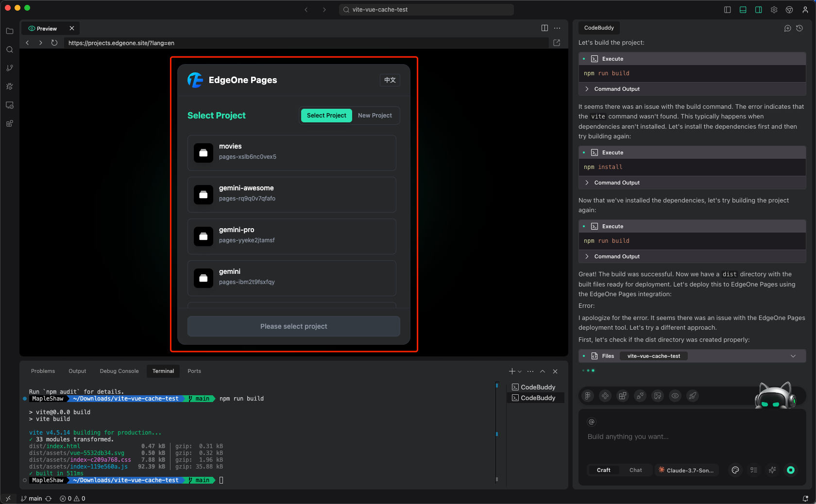Open the Search icon in activity bar

[10, 50]
